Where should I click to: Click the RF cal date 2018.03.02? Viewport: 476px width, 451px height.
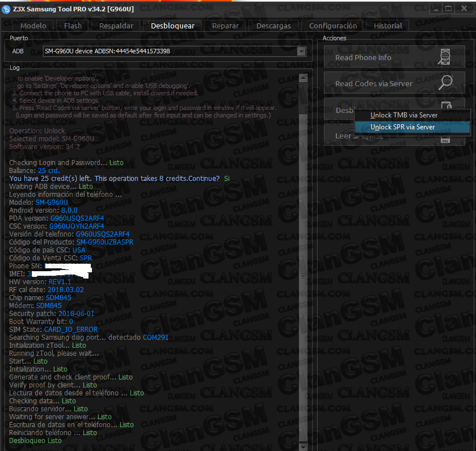click(x=66, y=290)
